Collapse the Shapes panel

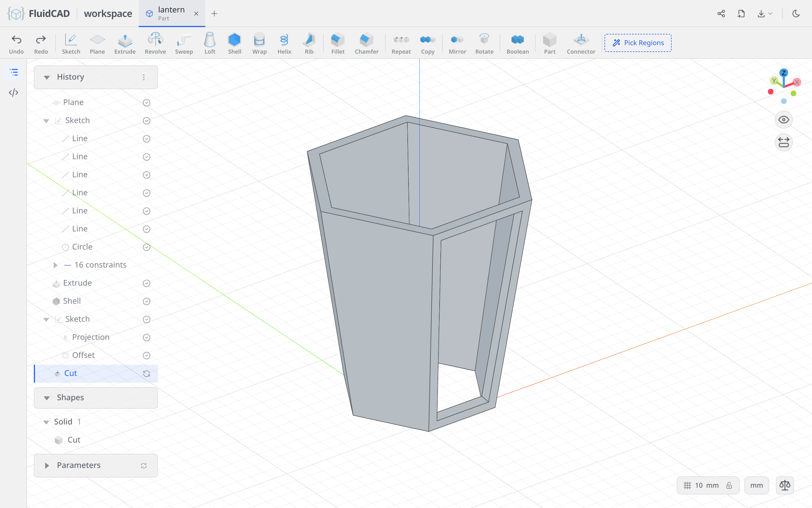click(47, 398)
